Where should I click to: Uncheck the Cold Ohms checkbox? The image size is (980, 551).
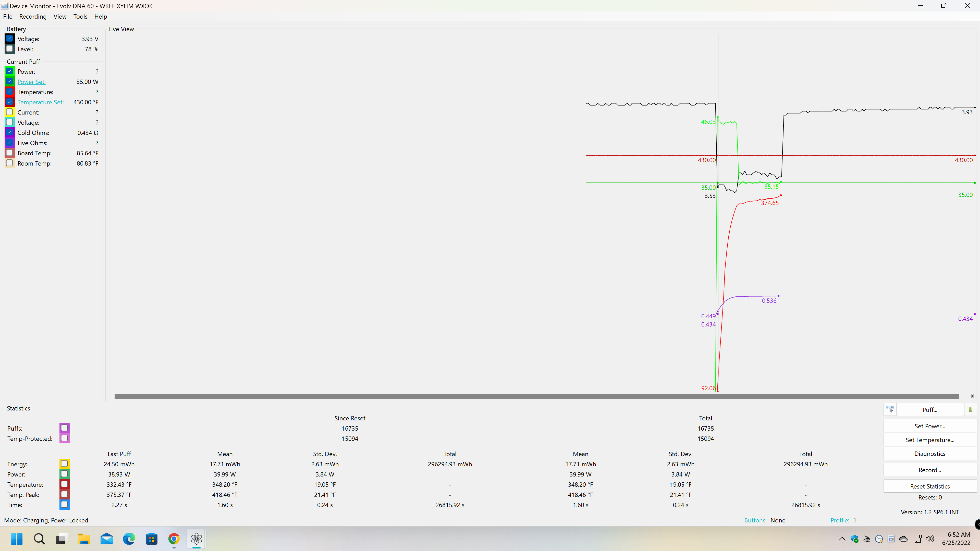click(10, 133)
